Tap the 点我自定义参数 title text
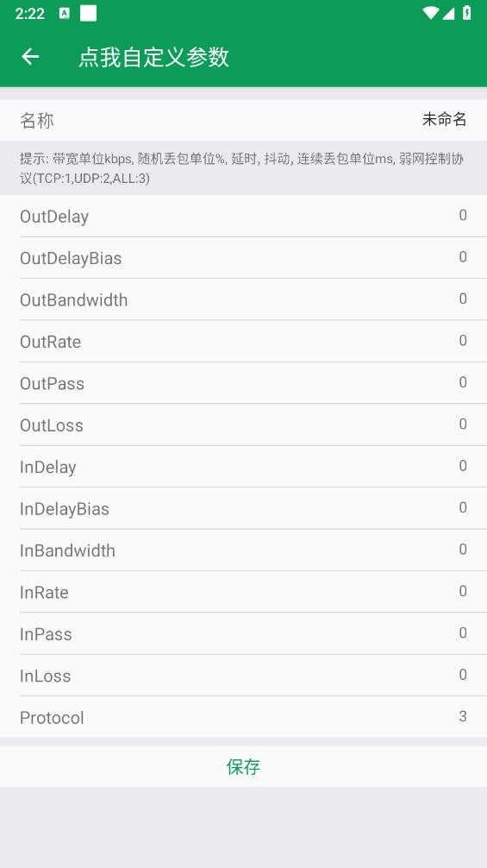 [153, 57]
